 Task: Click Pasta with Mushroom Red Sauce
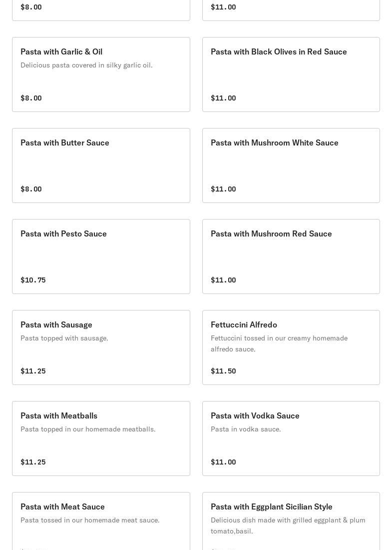point(271,234)
